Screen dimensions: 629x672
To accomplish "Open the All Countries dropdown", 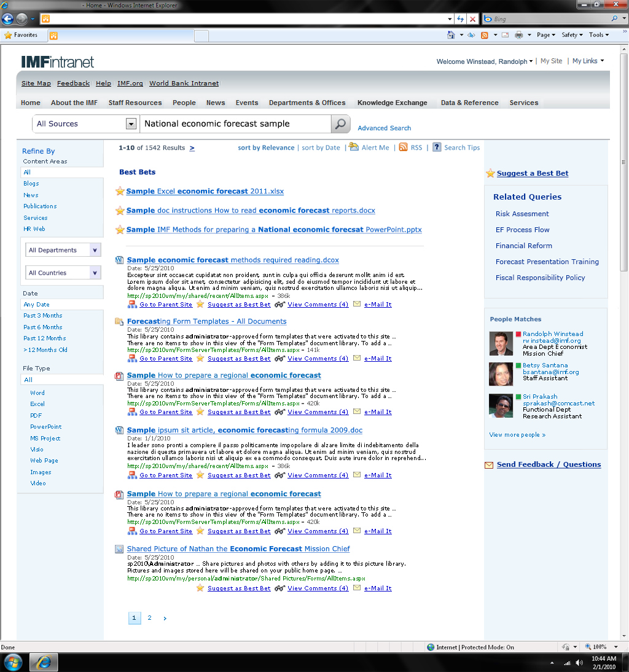I will coord(63,273).
